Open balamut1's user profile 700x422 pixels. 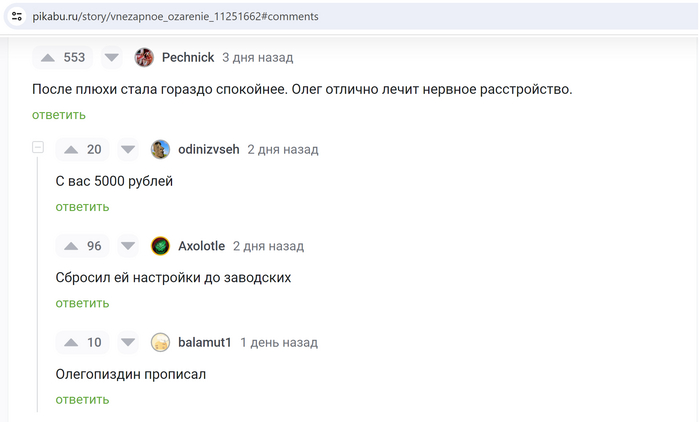pos(205,342)
